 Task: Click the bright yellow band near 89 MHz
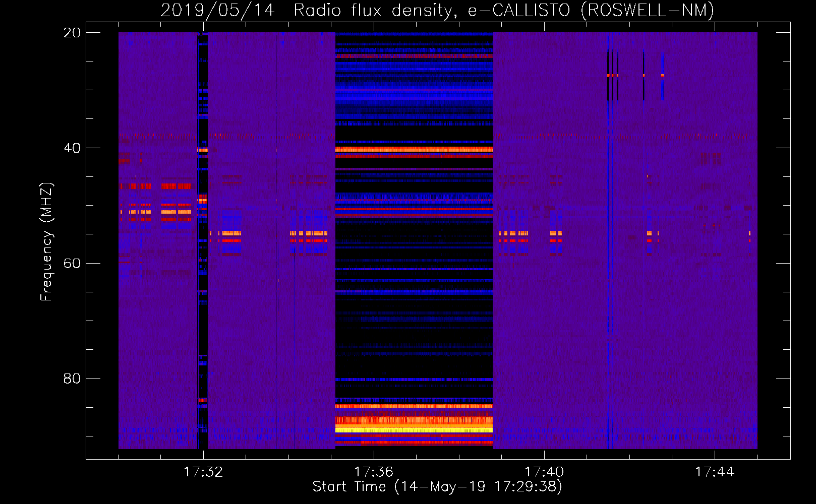414,430
